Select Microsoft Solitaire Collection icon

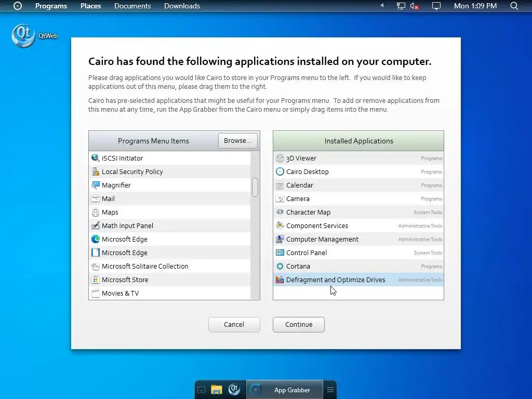[96, 267]
